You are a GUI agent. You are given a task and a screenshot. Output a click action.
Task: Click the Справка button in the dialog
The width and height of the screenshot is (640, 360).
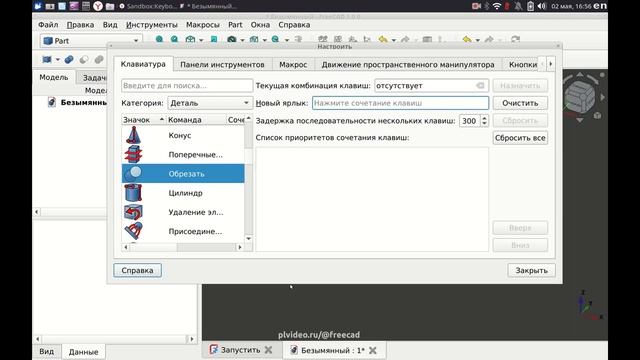click(137, 270)
